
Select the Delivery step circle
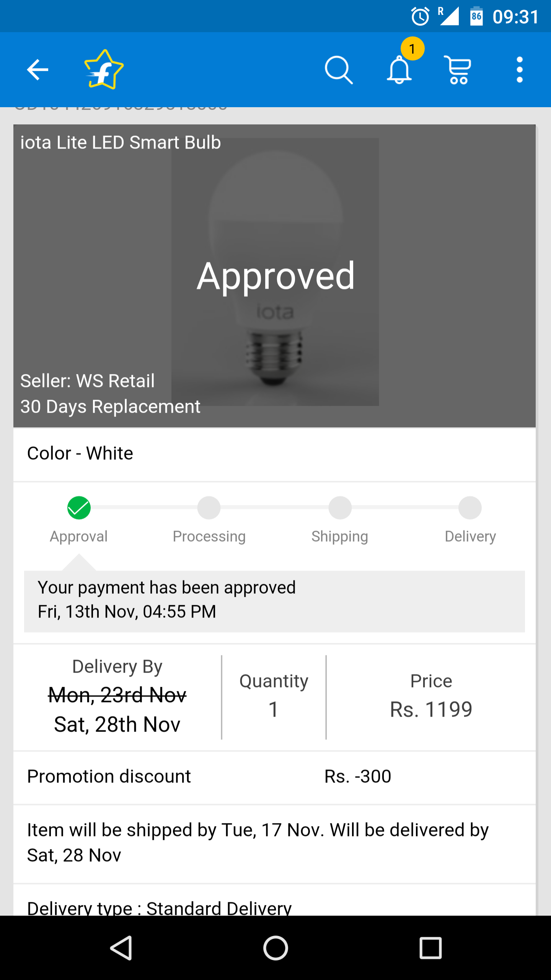coord(470,508)
